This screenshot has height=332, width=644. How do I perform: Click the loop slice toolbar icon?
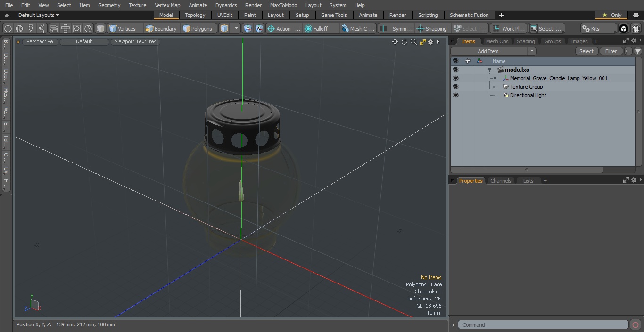coord(54,29)
